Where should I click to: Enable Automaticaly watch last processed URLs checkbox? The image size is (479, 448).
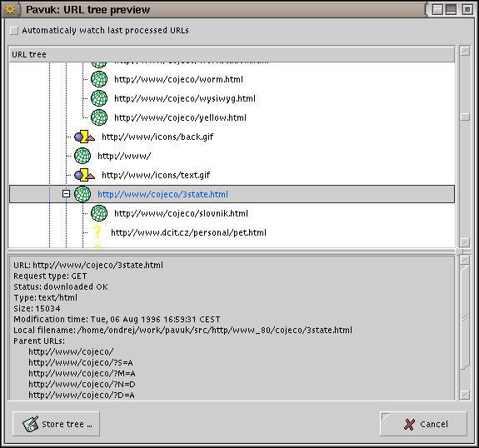(x=14, y=31)
